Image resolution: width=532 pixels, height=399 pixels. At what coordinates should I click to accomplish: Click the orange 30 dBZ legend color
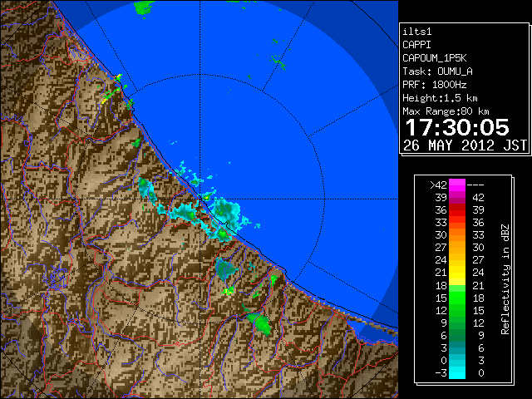pyautogui.click(x=457, y=235)
